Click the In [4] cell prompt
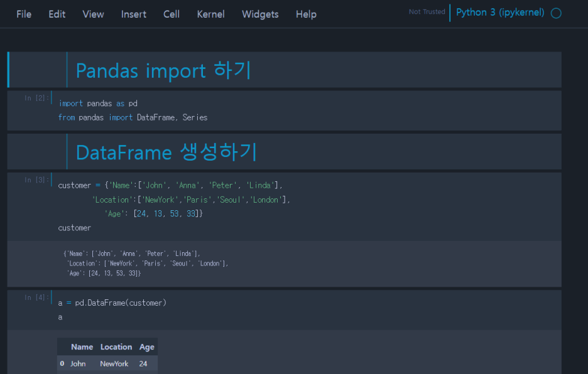Viewport: 588px width, 374px height. (x=36, y=297)
